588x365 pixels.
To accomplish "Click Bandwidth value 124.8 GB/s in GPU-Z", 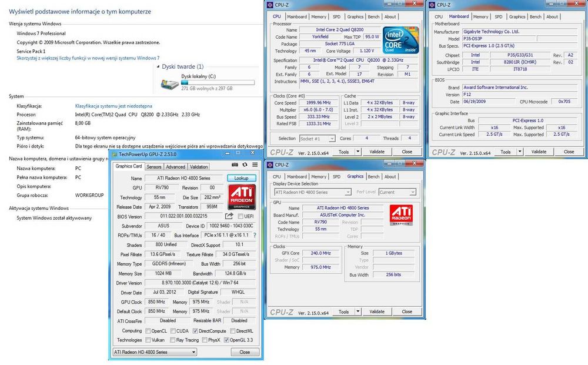I will click(x=235, y=273).
